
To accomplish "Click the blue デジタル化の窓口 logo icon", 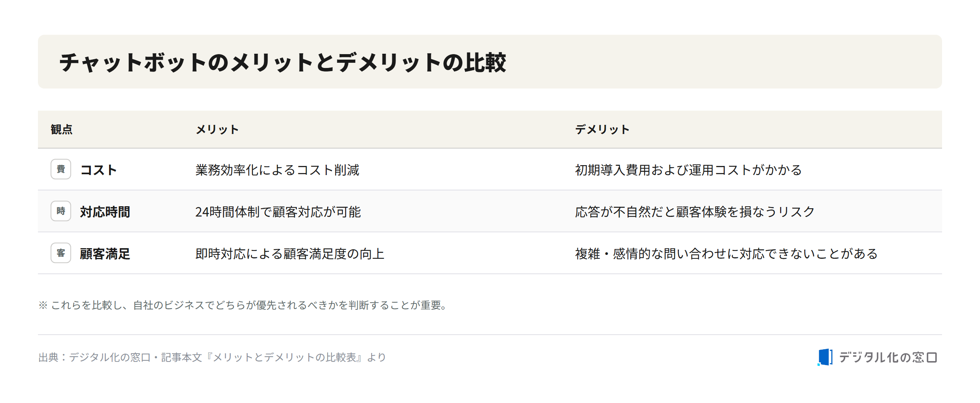I will point(825,357).
